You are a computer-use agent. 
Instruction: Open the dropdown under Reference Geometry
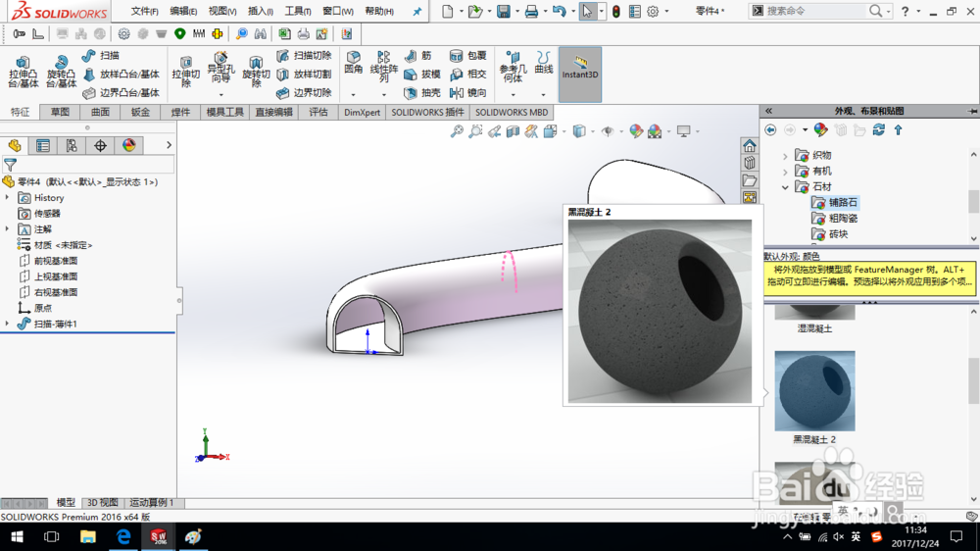[x=513, y=94]
